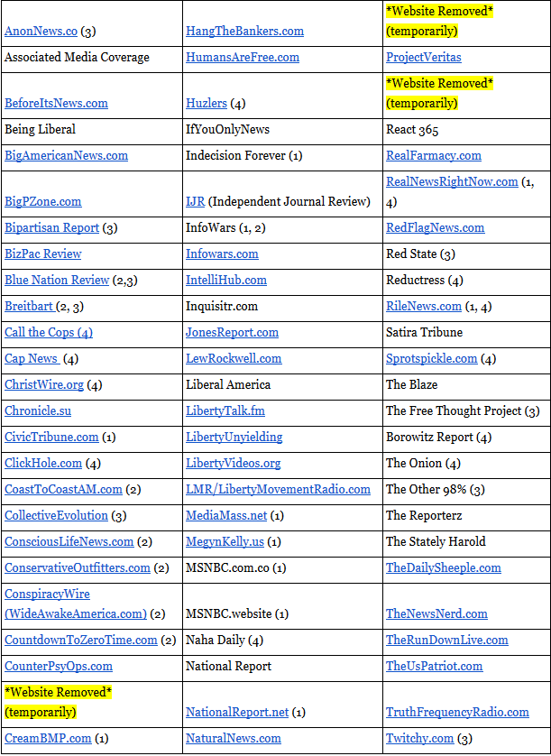The height and width of the screenshot is (756, 551).
Task: Open the NationalReport.net link
Action: 237,712
